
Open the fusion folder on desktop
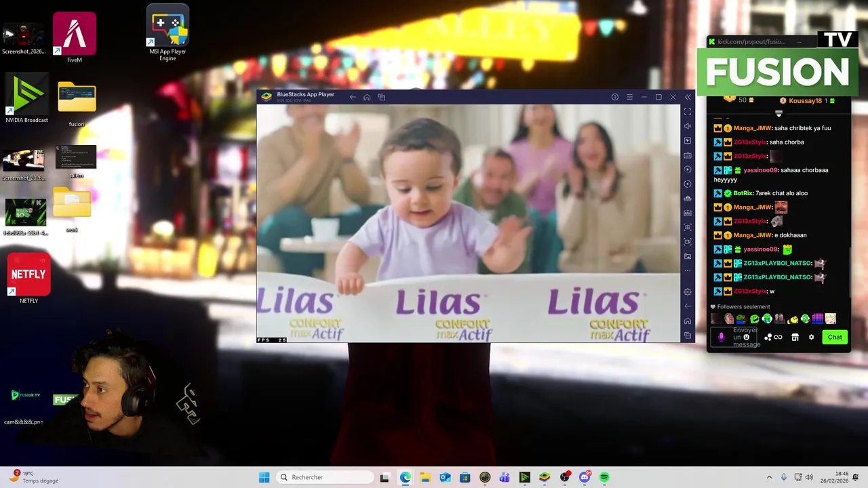[77, 104]
